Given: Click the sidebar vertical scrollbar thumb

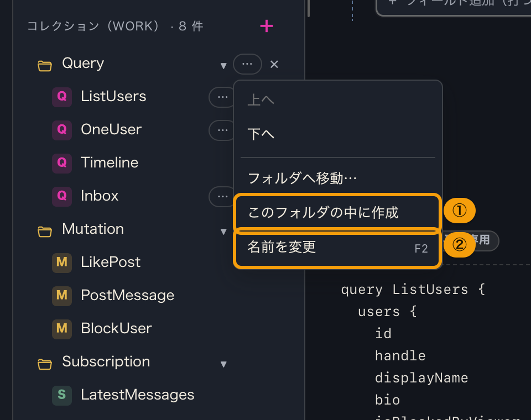Looking at the screenshot, I should coord(309,8).
